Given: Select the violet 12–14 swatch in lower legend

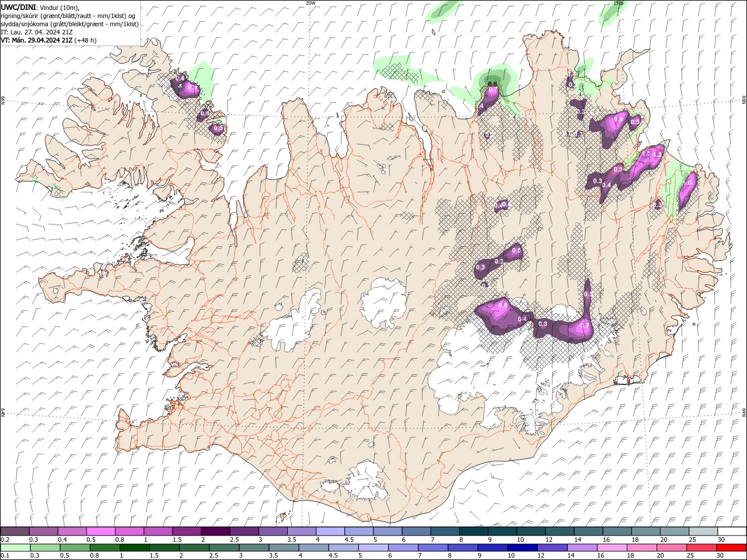Looking at the screenshot, I should pyautogui.click(x=553, y=548).
